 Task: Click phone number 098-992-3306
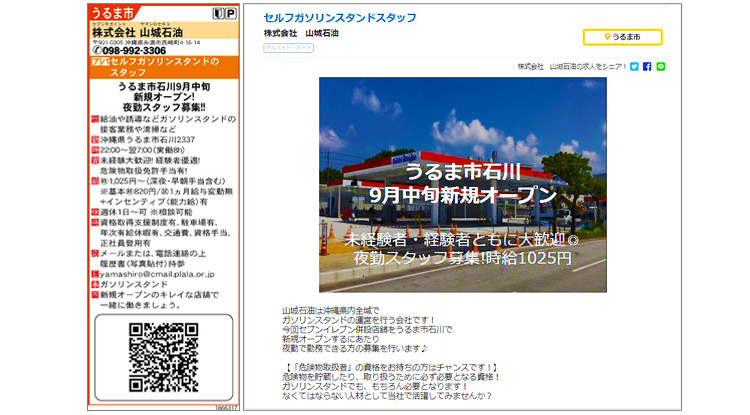tap(134, 50)
